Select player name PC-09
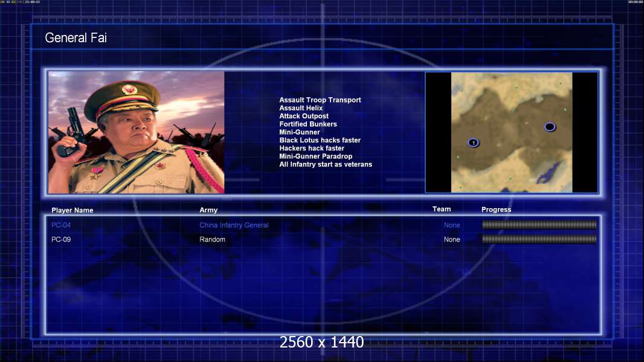The height and width of the screenshot is (362, 644). (x=61, y=240)
